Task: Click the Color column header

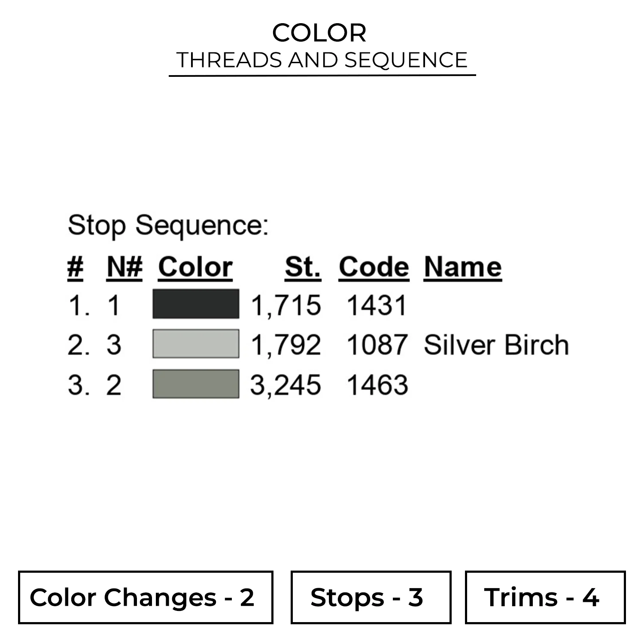Action: pyautogui.click(x=195, y=267)
